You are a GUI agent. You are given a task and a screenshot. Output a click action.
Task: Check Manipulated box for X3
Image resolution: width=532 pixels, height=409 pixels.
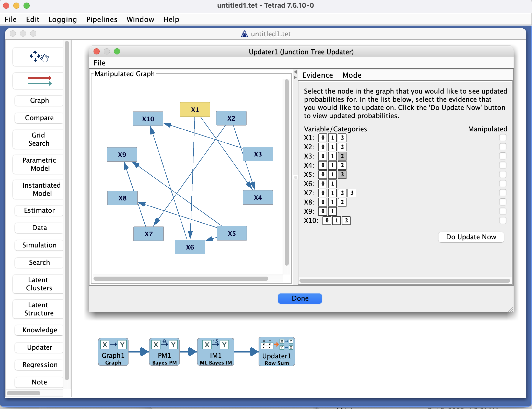[503, 156]
